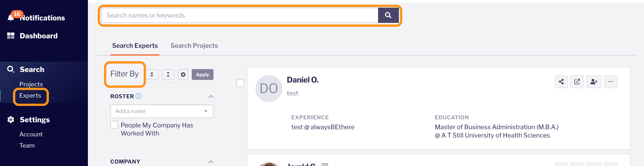
Task: Add Daniel O. with the person-plus icon
Action: pos(594,82)
